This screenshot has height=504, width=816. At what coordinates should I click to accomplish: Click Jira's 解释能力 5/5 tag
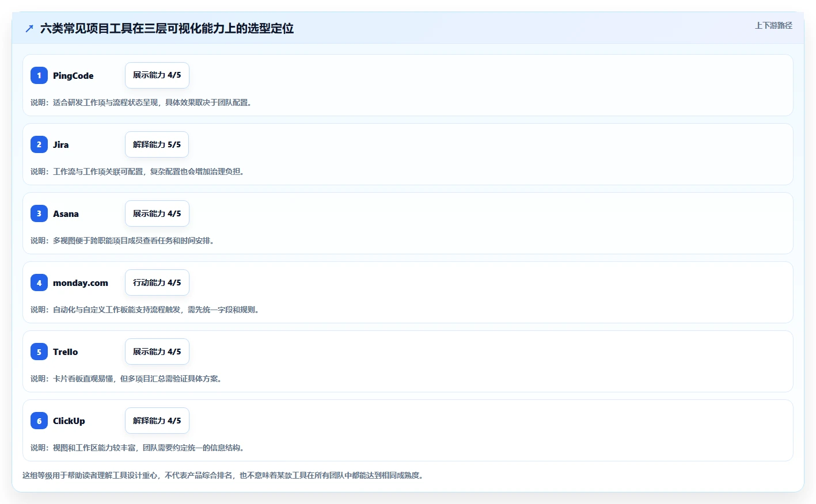157,144
